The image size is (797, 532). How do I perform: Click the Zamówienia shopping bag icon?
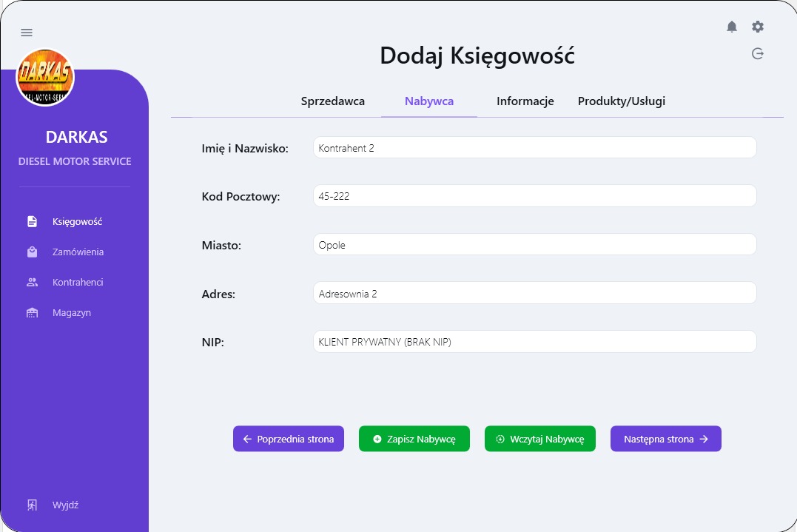(x=32, y=252)
